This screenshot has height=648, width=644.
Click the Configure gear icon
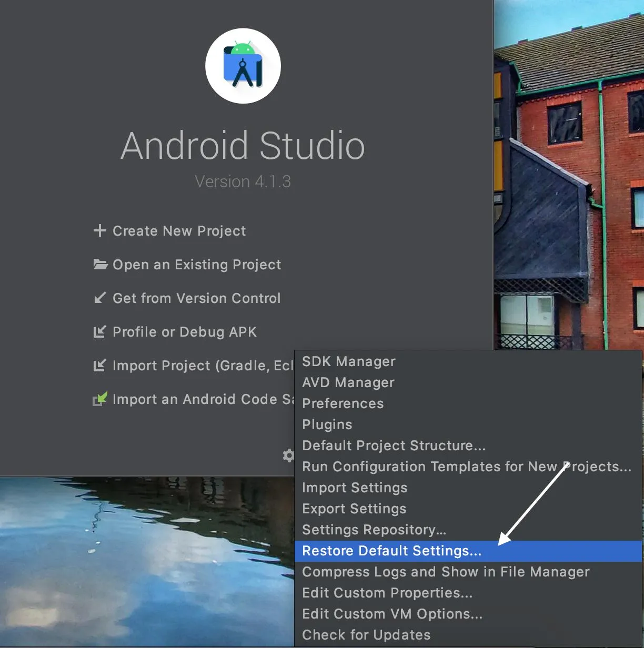point(288,455)
